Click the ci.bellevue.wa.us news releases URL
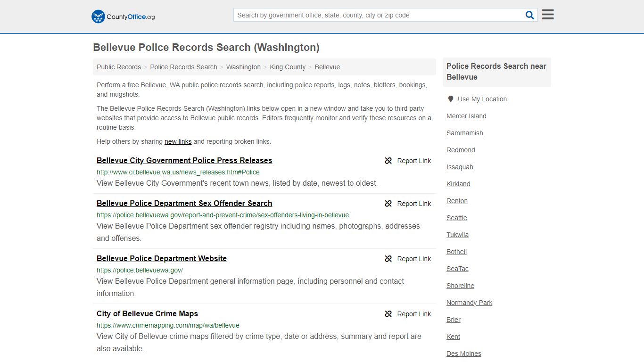Image resolution: width=644 pixels, height=362 pixels. 178,172
